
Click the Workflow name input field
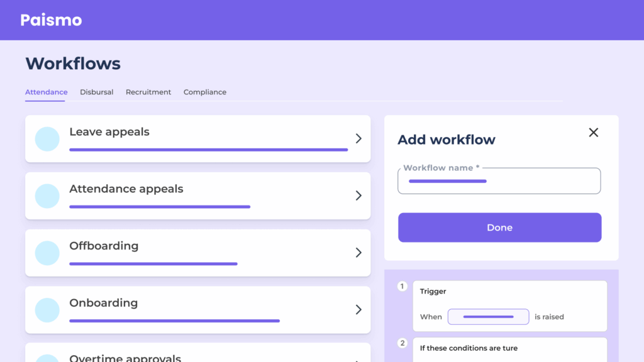pyautogui.click(x=499, y=182)
